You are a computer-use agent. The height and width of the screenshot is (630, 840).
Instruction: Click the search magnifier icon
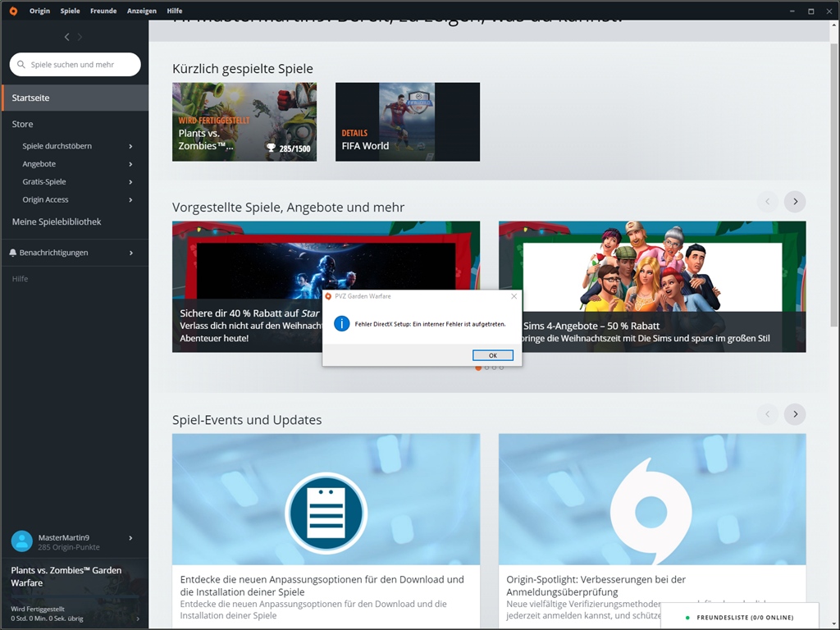(21, 64)
